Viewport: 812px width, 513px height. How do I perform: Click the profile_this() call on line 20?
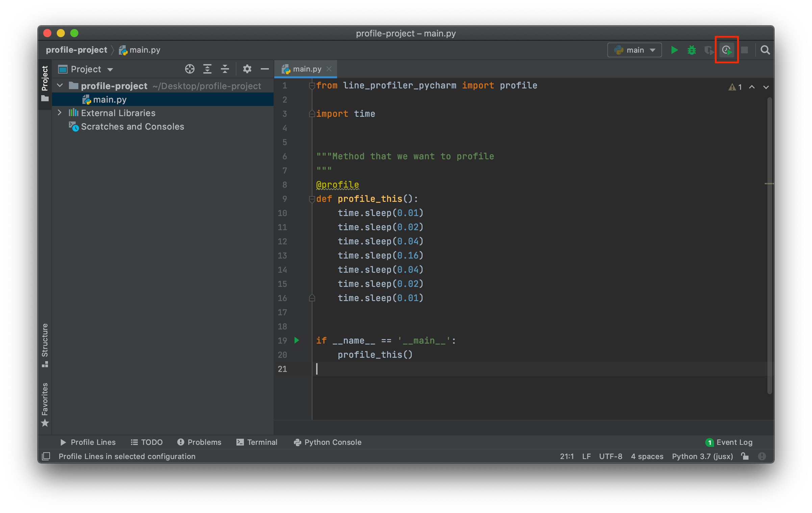375,355
